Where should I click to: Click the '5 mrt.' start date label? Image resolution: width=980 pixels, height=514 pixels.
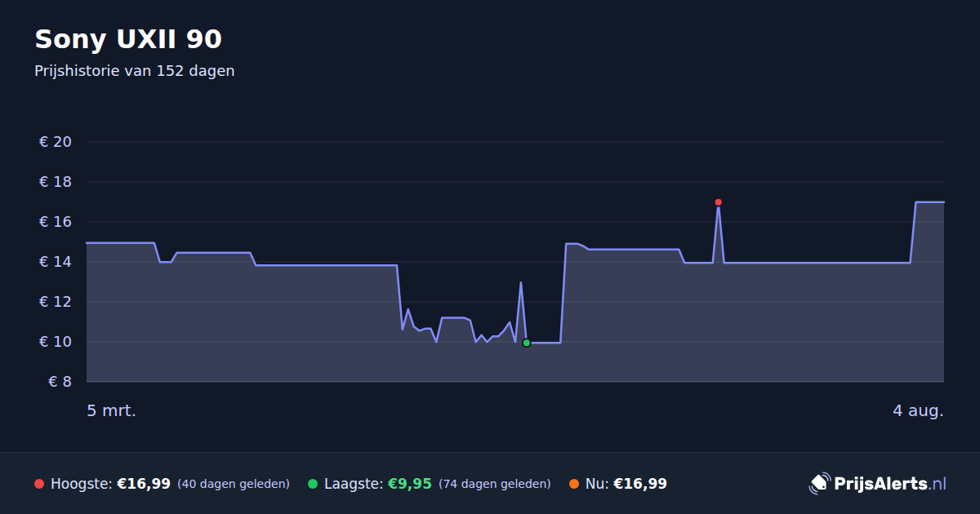tap(112, 411)
